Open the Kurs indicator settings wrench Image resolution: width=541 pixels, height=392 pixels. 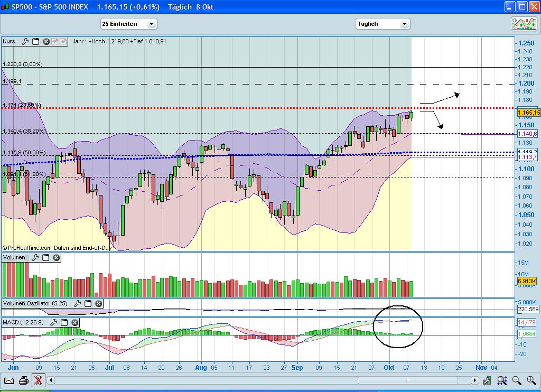pos(25,42)
